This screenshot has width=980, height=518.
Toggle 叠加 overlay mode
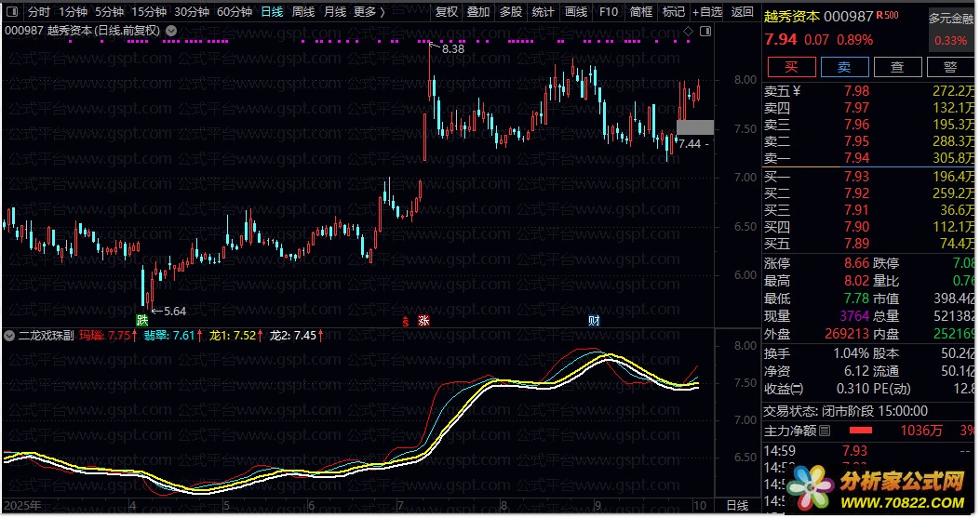(x=478, y=12)
